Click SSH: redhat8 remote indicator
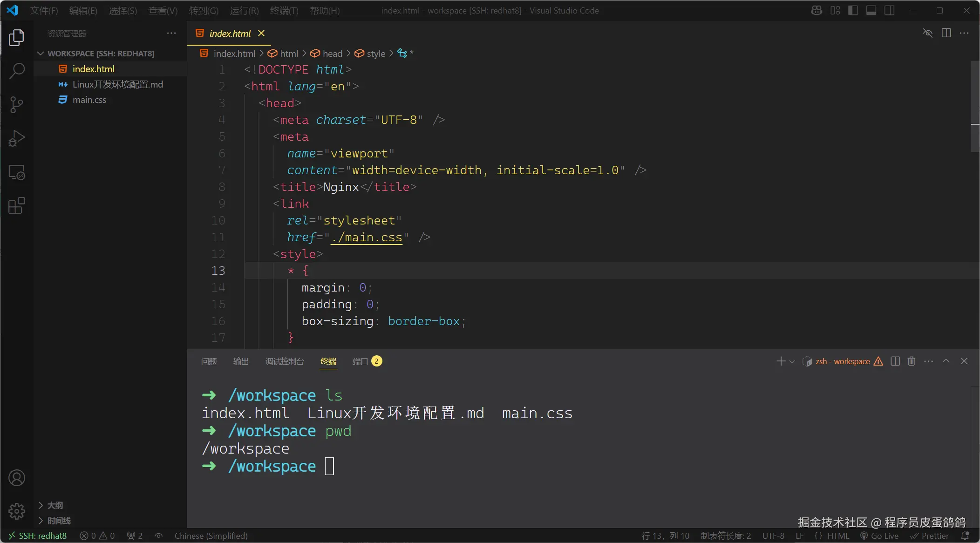 click(38, 536)
